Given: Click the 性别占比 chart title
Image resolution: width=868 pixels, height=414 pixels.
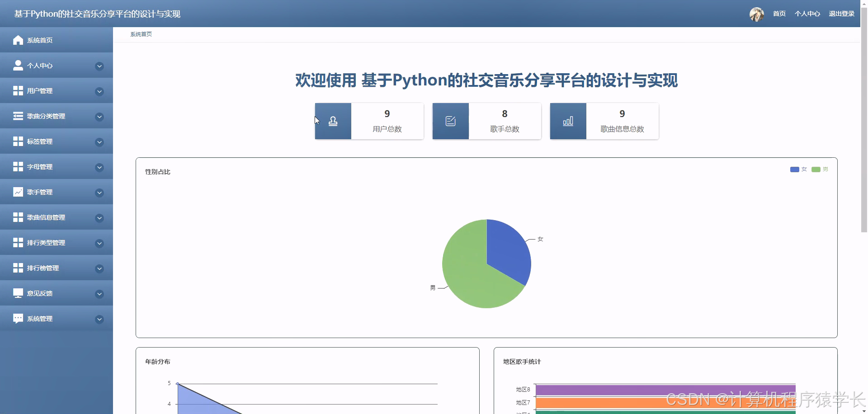Looking at the screenshot, I should (x=158, y=172).
